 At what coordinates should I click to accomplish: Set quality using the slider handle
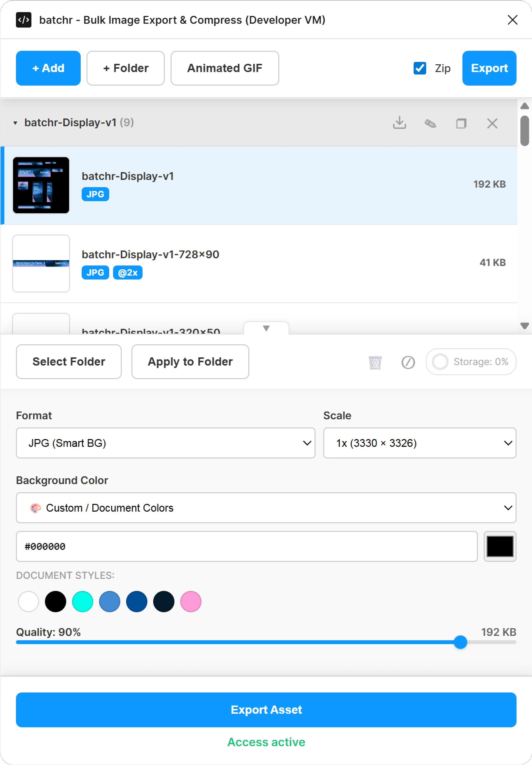tap(461, 642)
